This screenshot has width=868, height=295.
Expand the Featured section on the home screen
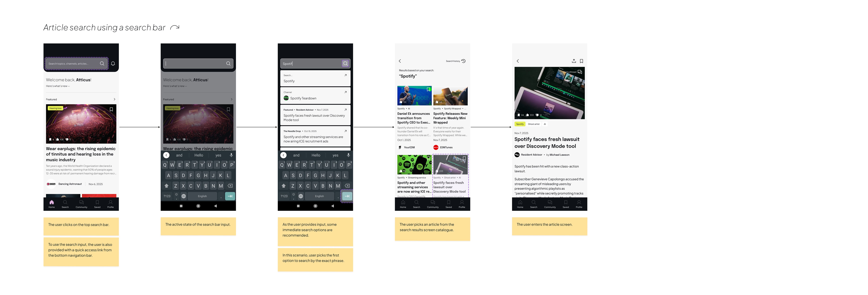(114, 99)
